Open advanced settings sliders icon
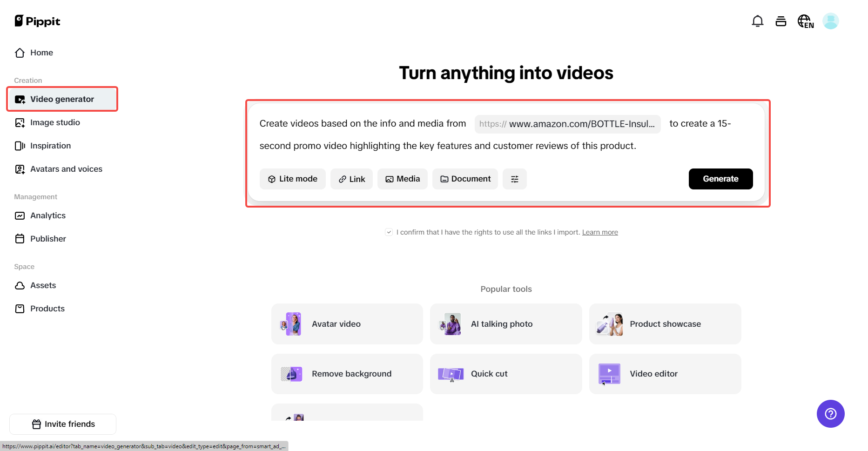The image size is (868, 451). 515,179
